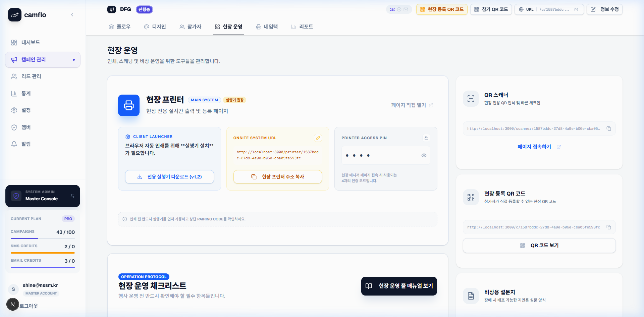Screen dimensions: 644x317
Task: Click the QR 스캐너 scan icon
Action: pyautogui.click(x=471, y=99)
